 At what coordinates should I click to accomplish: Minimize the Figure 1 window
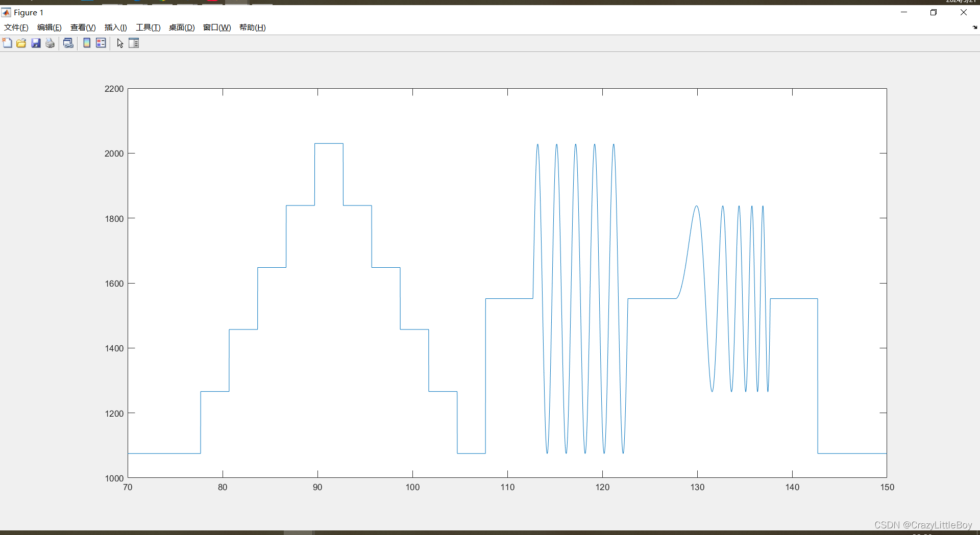click(904, 12)
